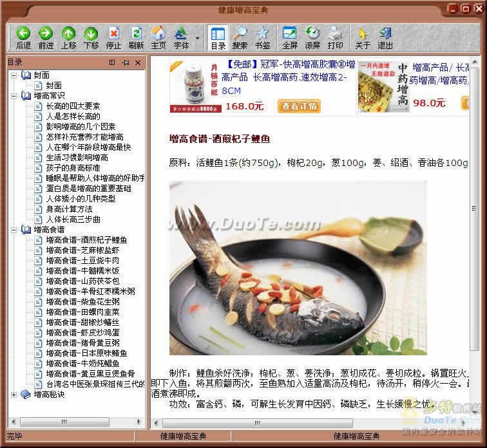Go to 主页 (Home) via toolbar icon
The image size is (487, 448).
tap(158, 37)
